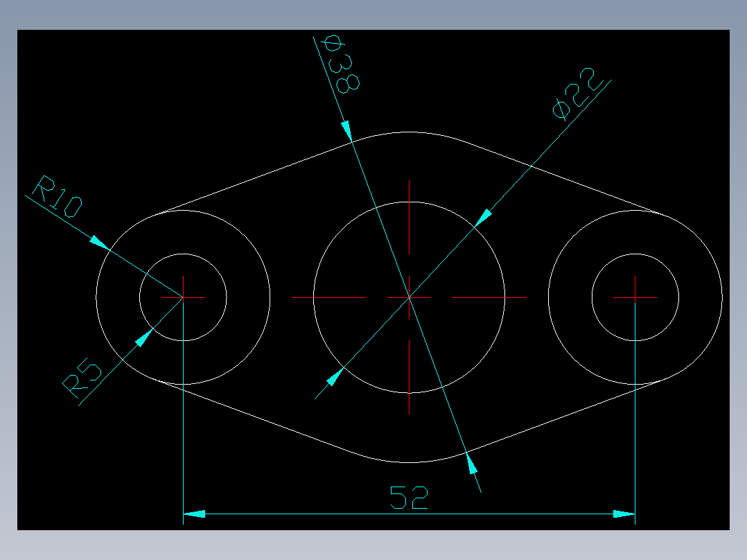Click the center point of the middle circle
Image resolution: width=747 pixels, height=560 pixels.
(410, 297)
